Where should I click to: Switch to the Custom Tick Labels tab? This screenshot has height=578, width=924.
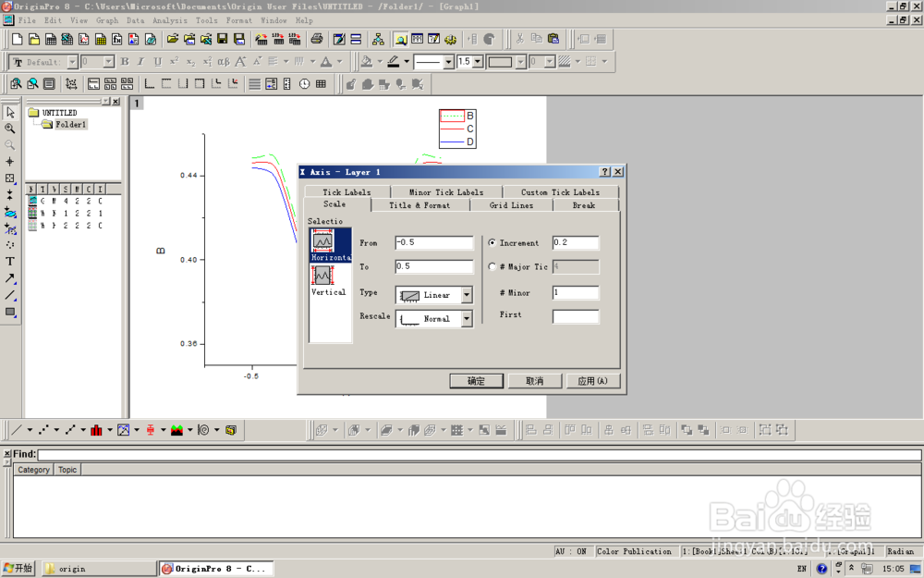coord(561,192)
